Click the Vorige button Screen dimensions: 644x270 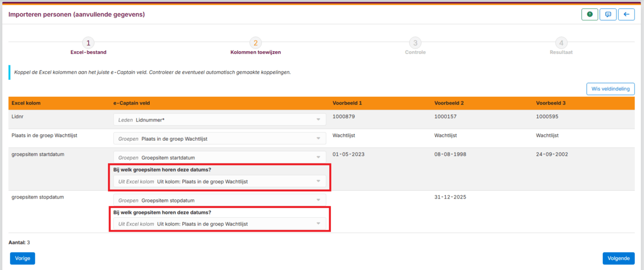[23, 258]
